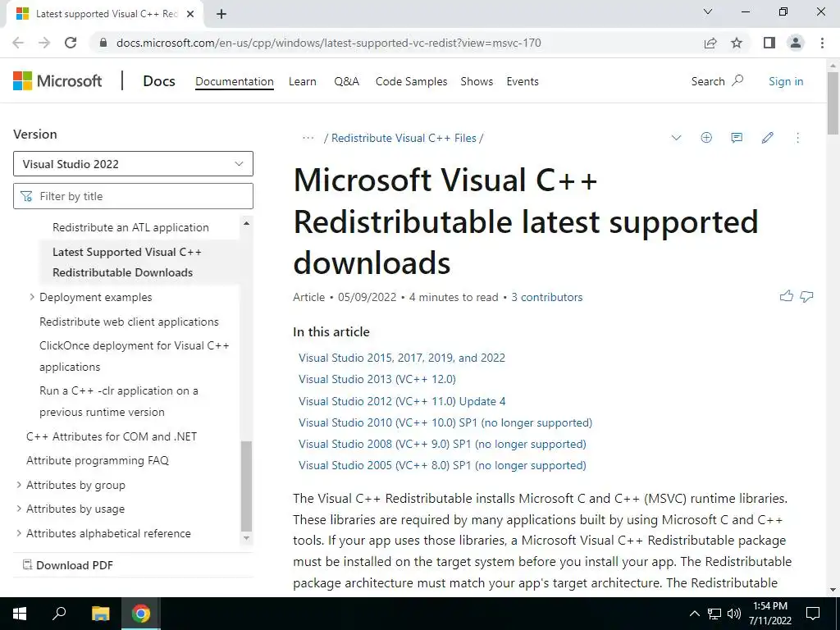Image resolution: width=840 pixels, height=630 pixels.
Task: Open Redistribute Visual C++ Files breadcrumb
Action: pos(404,138)
